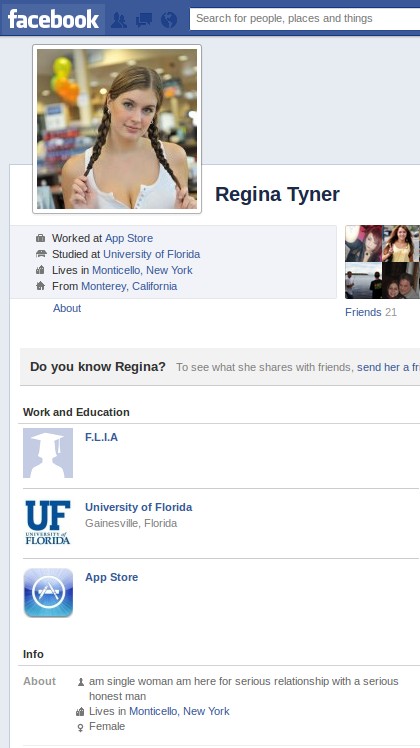Open Monticello, New York link under profile name

click(x=142, y=270)
